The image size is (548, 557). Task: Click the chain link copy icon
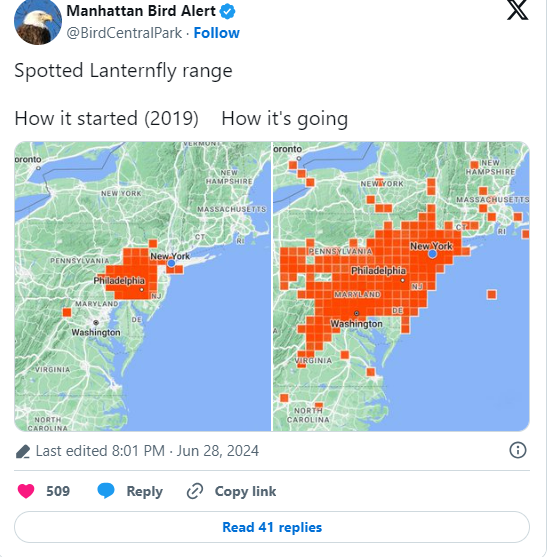[x=195, y=491]
